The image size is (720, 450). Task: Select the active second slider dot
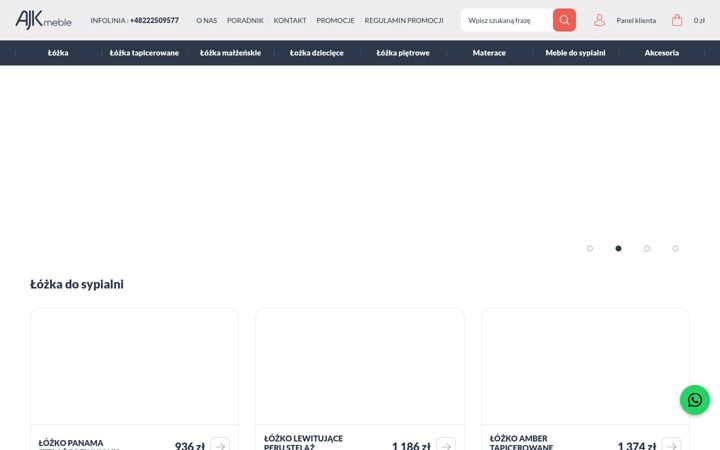pyautogui.click(x=619, y=248)
